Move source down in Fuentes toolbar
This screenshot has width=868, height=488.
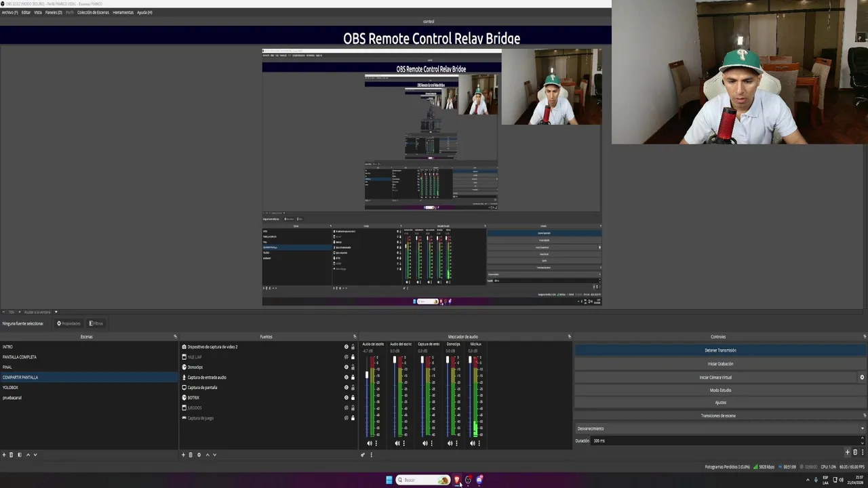(x=215, y=455)
